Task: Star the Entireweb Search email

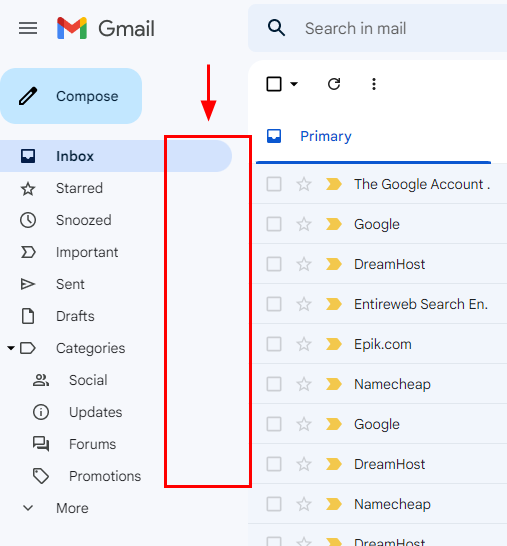Action: point(304,304)
